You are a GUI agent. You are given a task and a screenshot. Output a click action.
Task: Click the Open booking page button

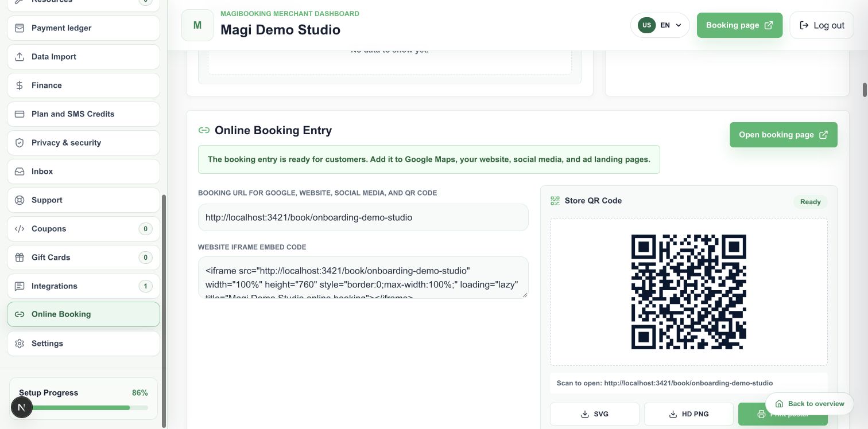tap(784, 135)
